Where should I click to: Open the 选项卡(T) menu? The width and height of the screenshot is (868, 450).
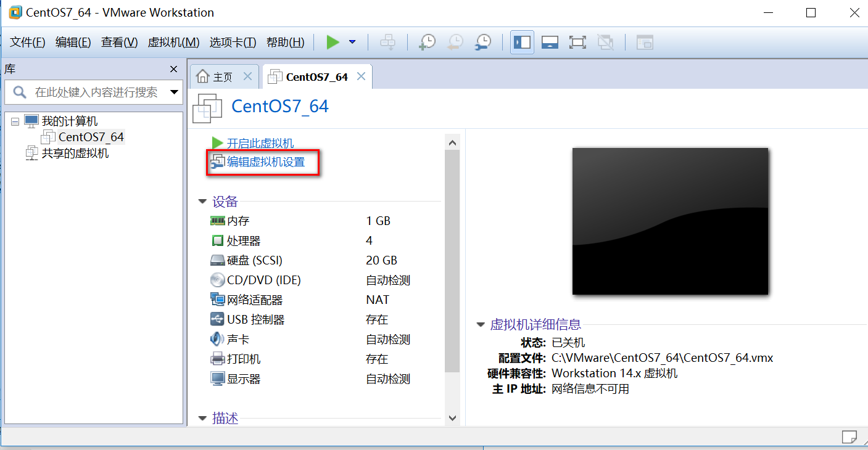click(x=233, y=42)
